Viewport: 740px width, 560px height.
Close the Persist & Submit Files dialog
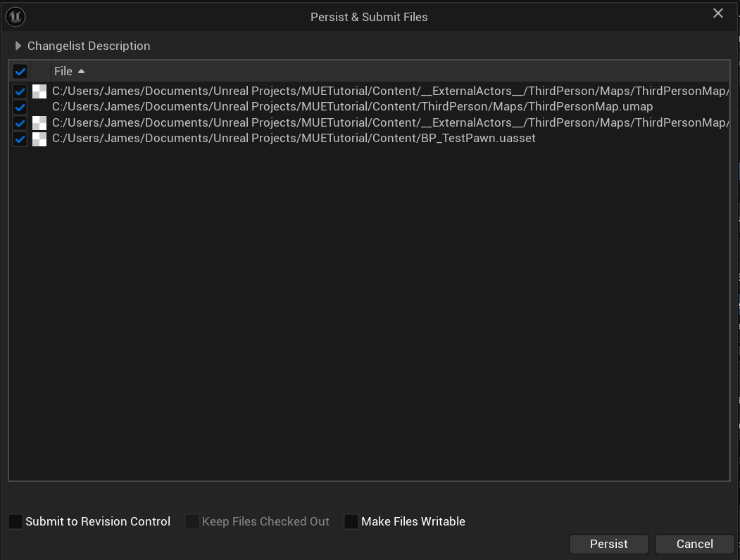[x=717, y=13]
